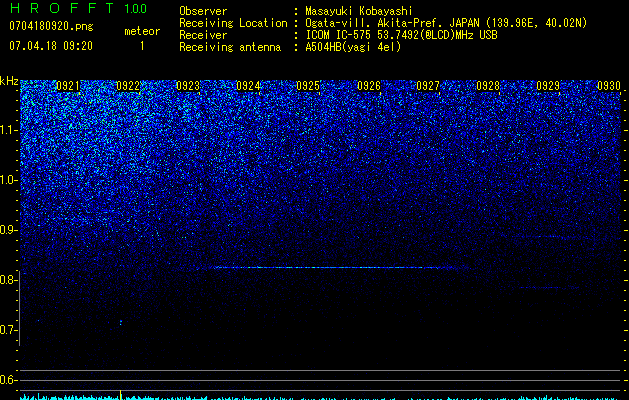Click the 0926 time marker
The height and width of the screenshot is (400, 629).
[x=369, y=86]
